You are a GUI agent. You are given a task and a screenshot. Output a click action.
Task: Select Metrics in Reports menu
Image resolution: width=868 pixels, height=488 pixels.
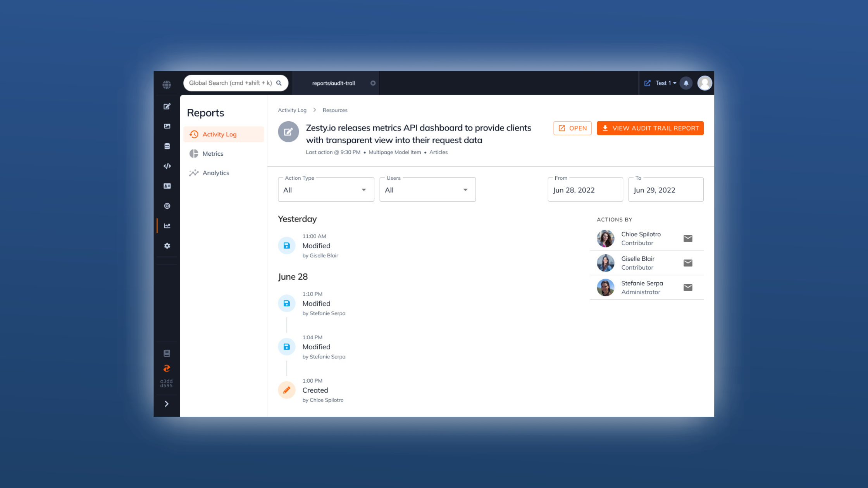pyautogui.click(x=224, y=154)
